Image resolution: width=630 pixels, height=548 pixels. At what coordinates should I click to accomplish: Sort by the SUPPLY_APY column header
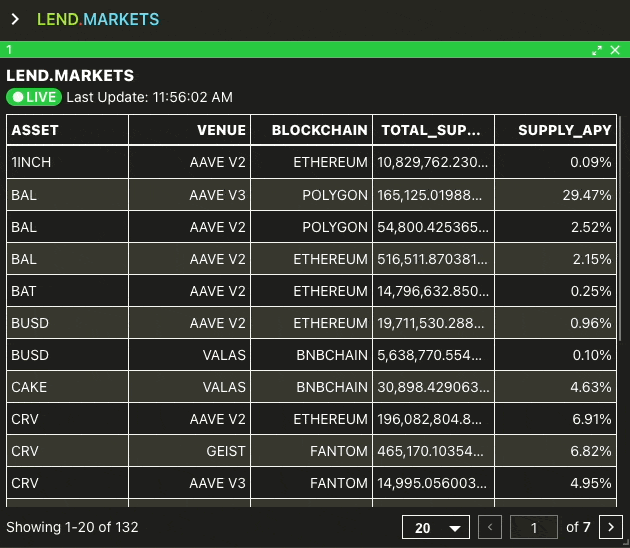pos(556,130)
